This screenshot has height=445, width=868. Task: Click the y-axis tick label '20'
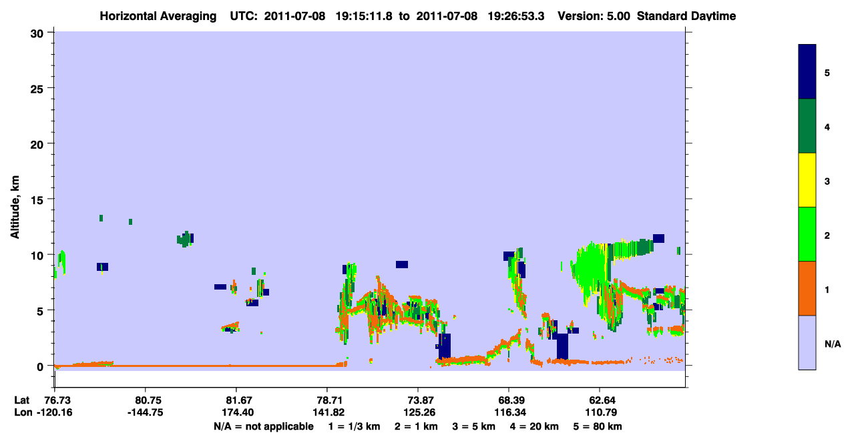tap(39, 143)
